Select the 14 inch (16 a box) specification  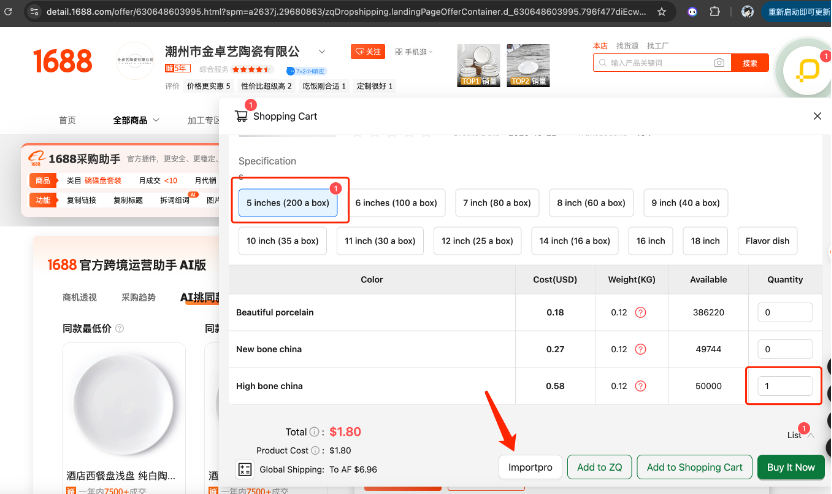(575, 241)
